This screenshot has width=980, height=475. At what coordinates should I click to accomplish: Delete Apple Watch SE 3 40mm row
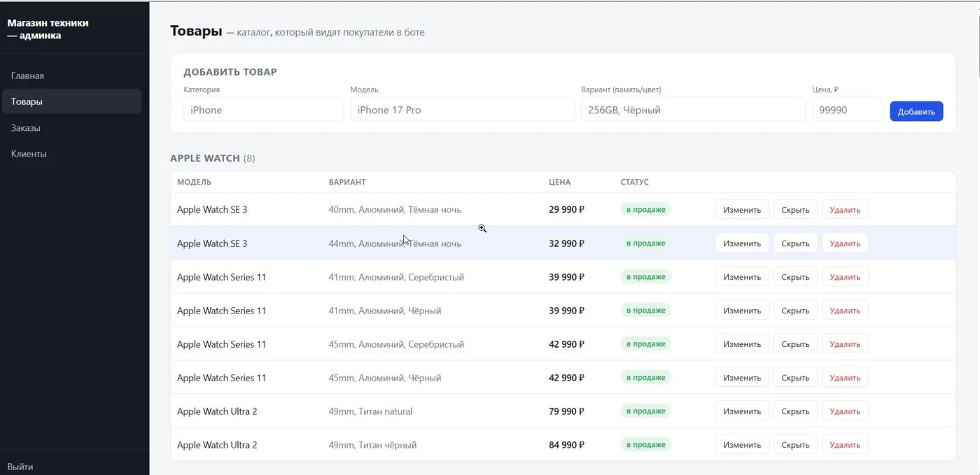tap(845, 209)
